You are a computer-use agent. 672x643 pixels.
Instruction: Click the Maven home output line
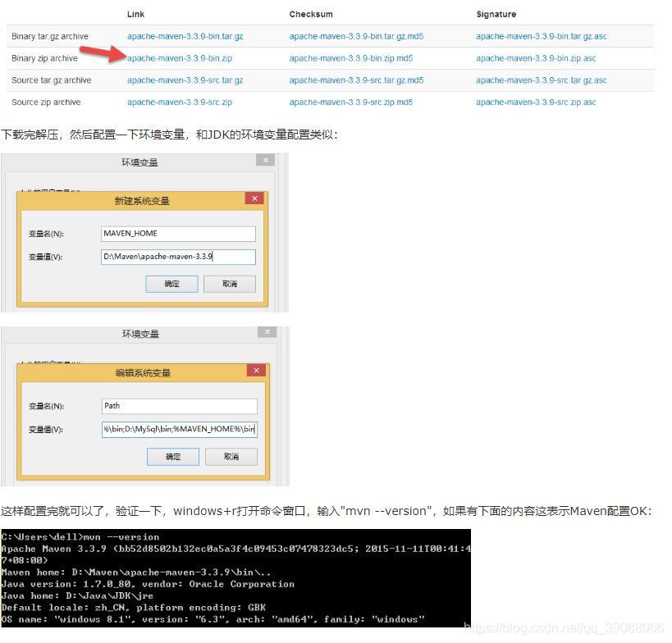click(x=136, y=572)
